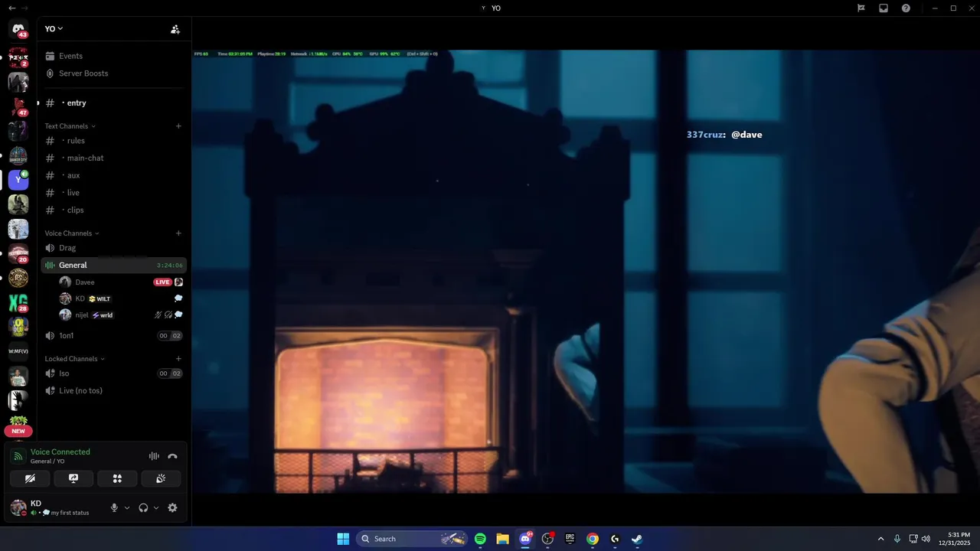The image size is (980, 551).
Task: Select the purple Y server icon
Action: pos(18,180)
